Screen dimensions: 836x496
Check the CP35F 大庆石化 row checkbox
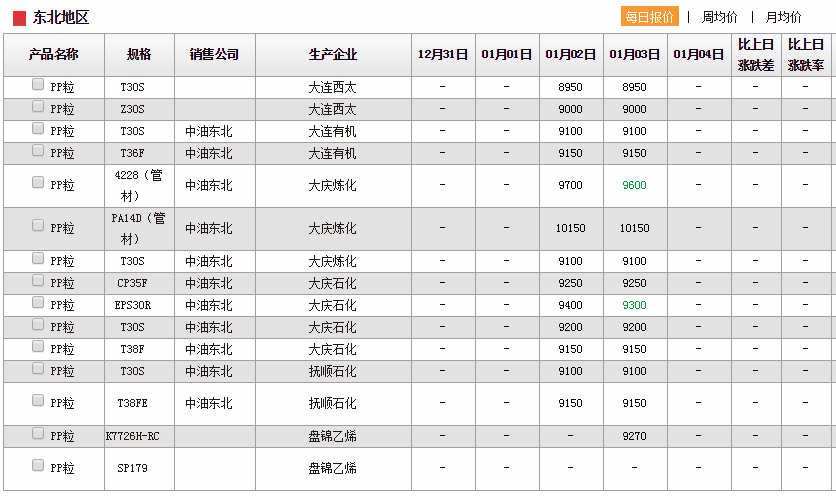[x=38, y=281]
